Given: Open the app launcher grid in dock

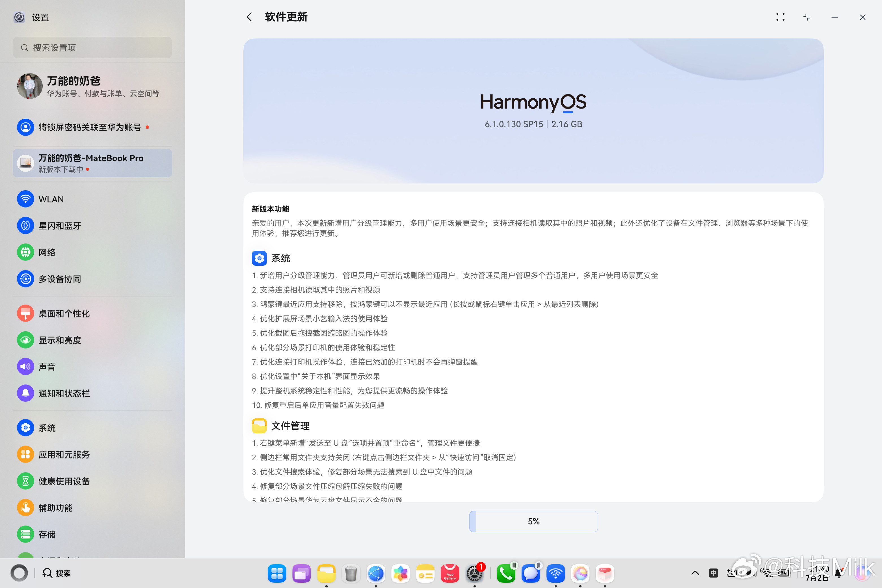Looking at the screenshot, I should click(x=277, y=573).
